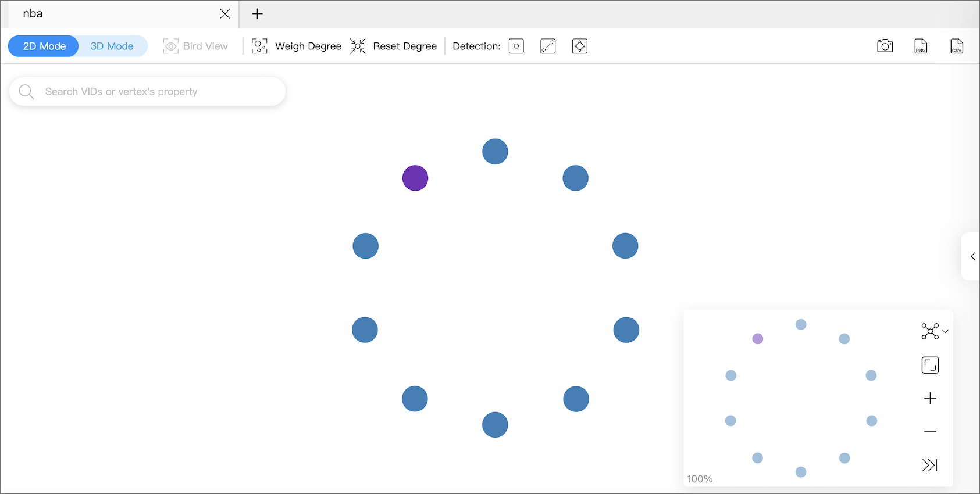Select the dangling edge detection icon

coord(548,46)
